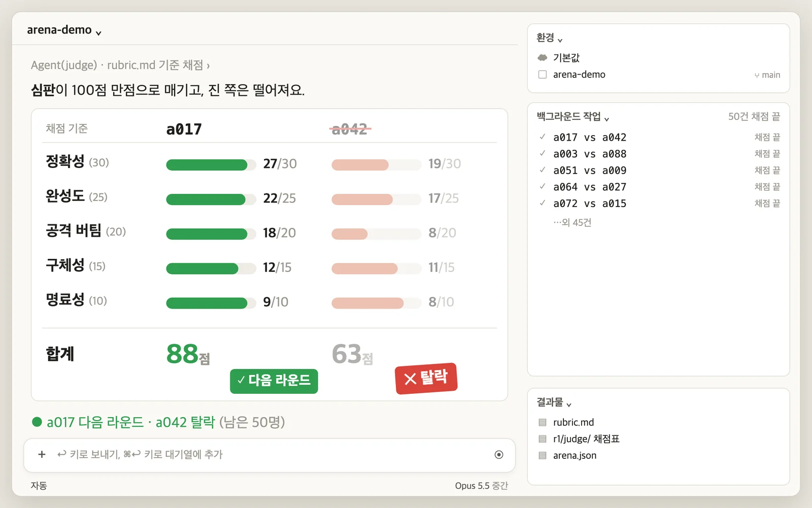This screenshot has width=812, height=508.
Task: Collapse the 환경 panel
Action: 549,38
